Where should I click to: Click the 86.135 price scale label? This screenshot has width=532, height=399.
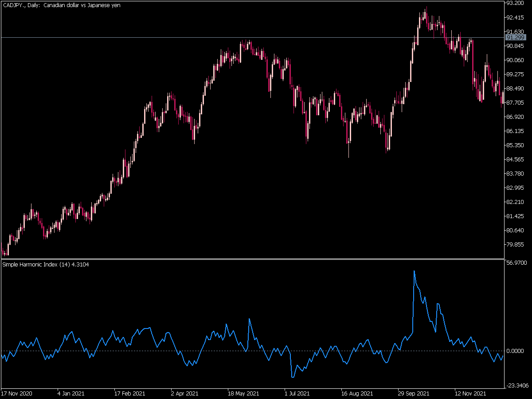coord(515,131)
